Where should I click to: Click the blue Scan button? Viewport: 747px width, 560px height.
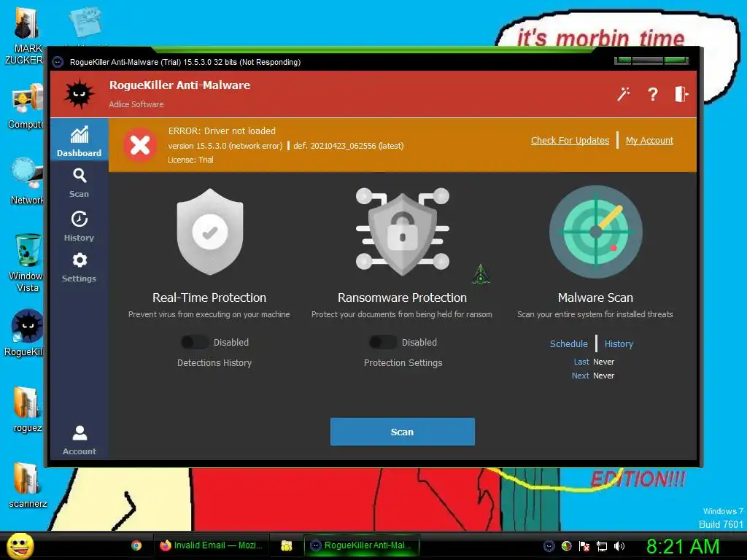coord(402,432)
